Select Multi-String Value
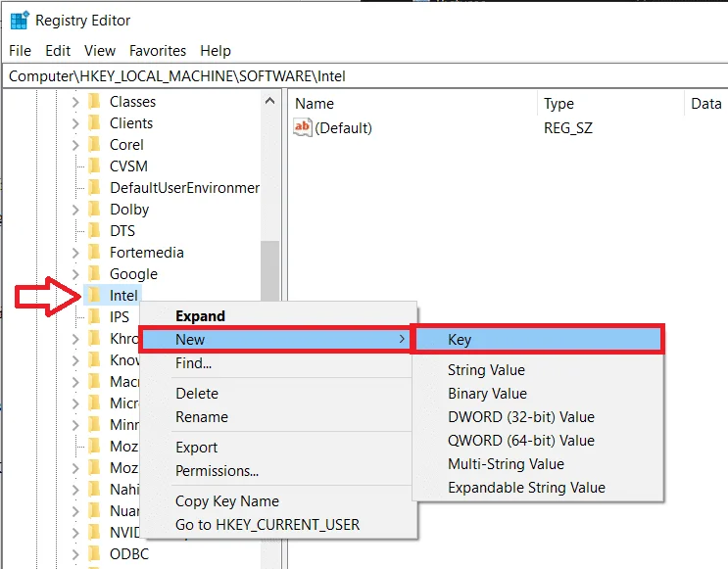728x569 pixels. tap(538, 464)
